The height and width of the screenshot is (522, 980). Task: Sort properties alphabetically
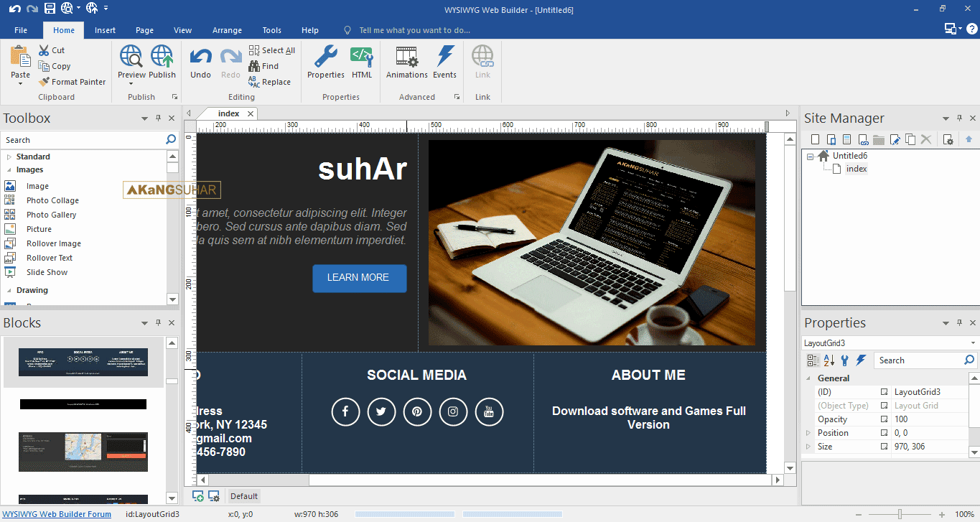click(x=829, y=360)
